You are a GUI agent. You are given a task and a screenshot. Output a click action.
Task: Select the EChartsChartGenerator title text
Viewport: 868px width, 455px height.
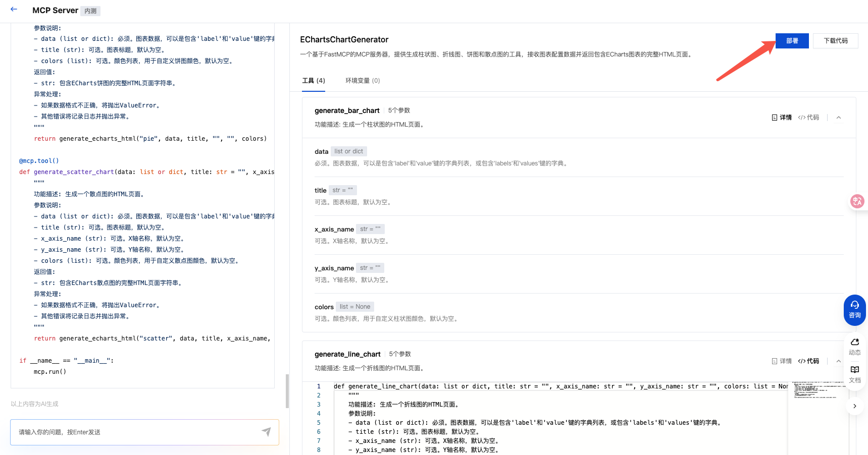coord(344,39)
